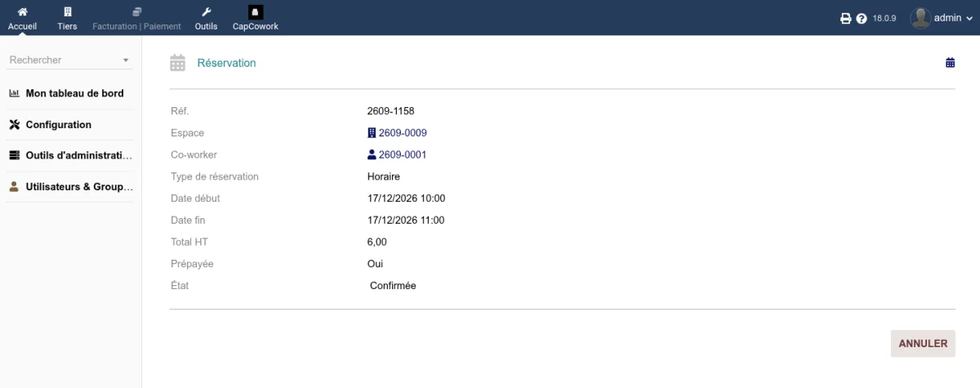The height and width of the screenshot is (388, 980).
Task: Click the admin user avatar
Action: pyautogui.click(x=920, y=18)
